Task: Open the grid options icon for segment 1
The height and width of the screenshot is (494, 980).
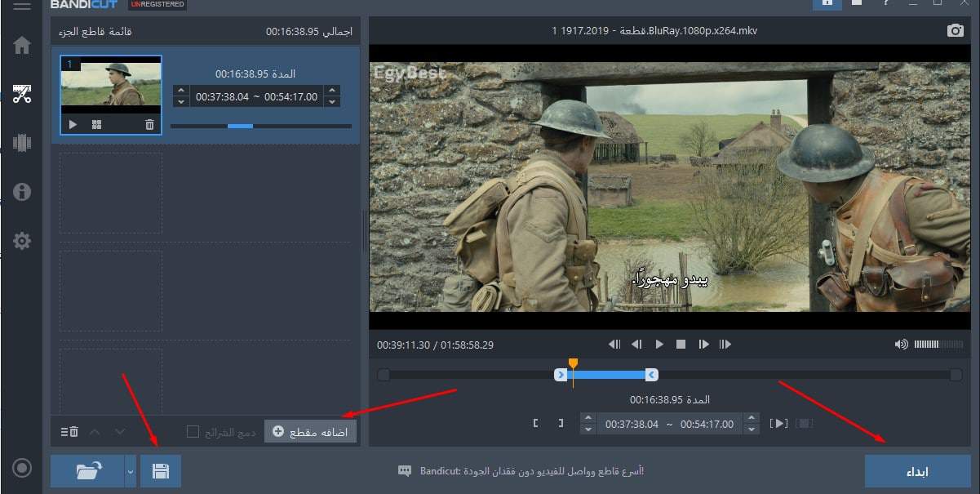Action: coord(96,124)
